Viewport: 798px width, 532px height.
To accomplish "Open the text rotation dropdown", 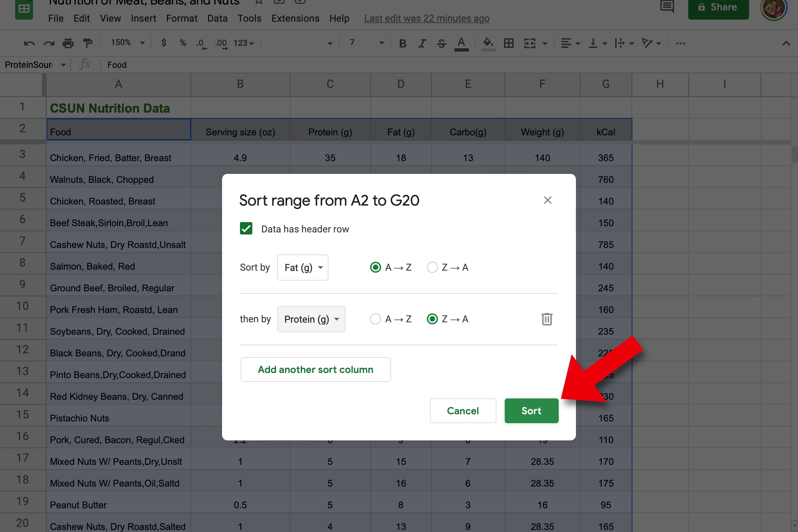I will (651, 43).
